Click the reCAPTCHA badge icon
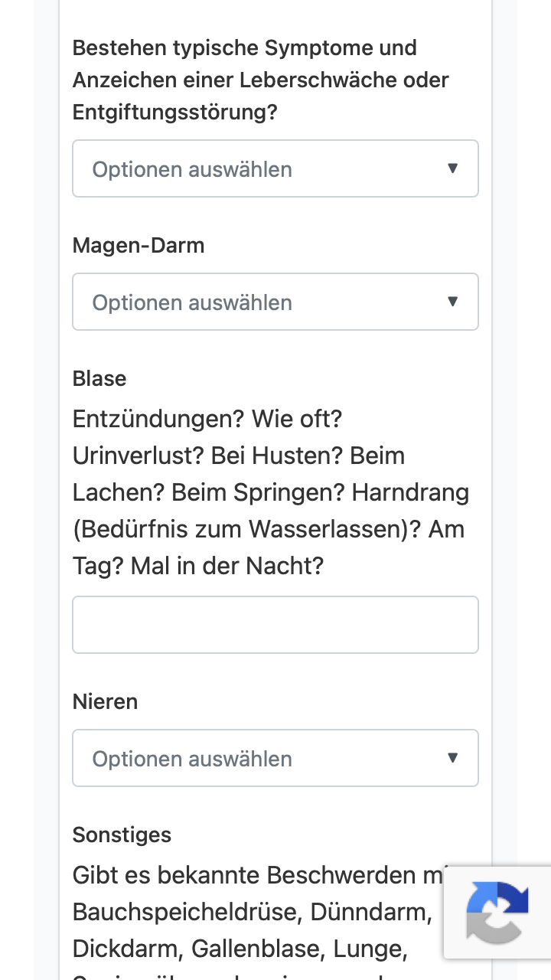This screenshot has width=551, height=980. coord(497,913)
